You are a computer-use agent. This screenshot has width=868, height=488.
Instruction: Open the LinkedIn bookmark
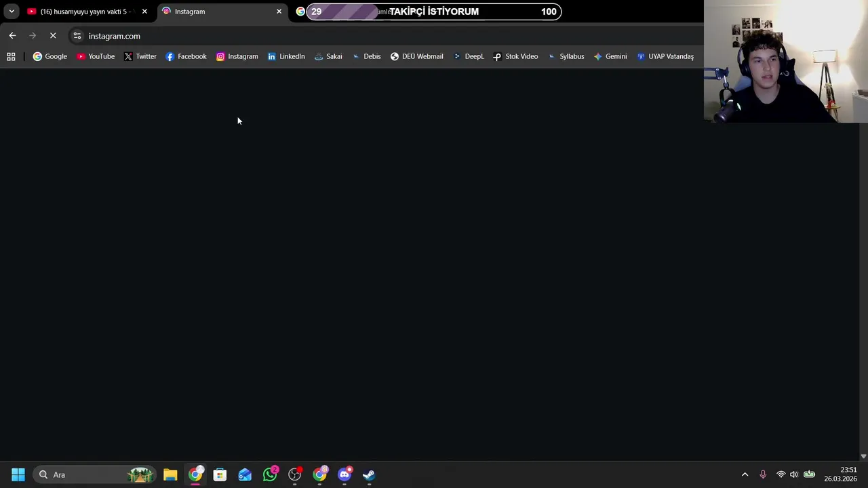tap(286, 56)
